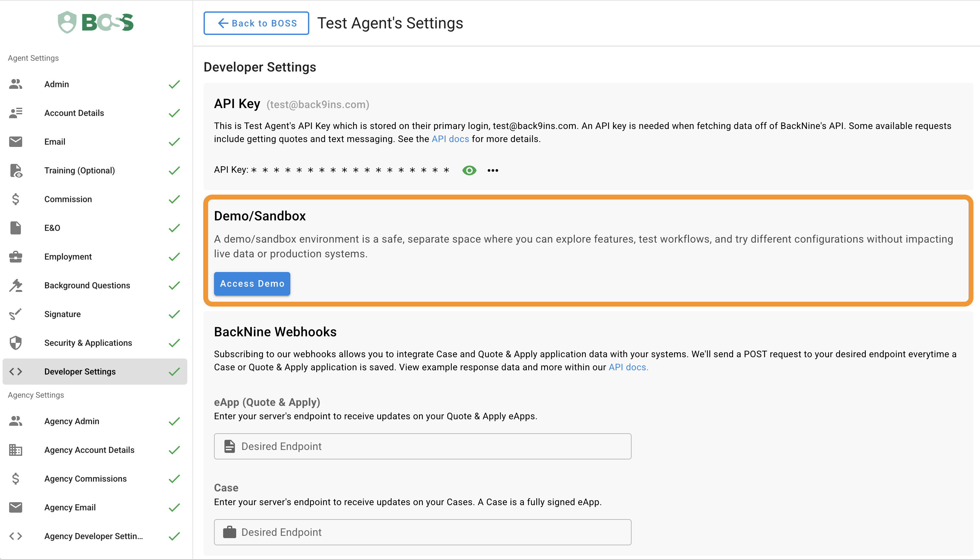Image resolution: width=980 pixels, height=559 pixels.
Task: Click the Developer Settings code brackets icon
Action: click(16, 371)
